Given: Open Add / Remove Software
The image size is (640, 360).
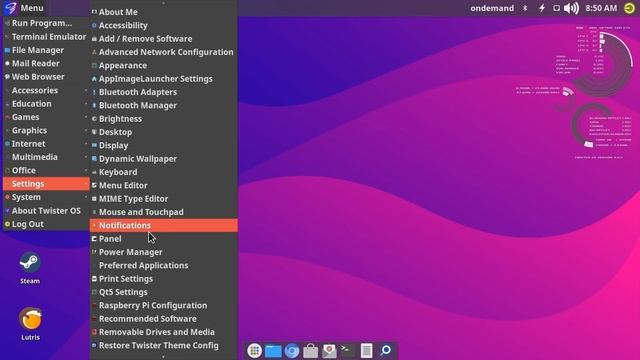Looking at the screenshot, I should (x=164, y=39).
